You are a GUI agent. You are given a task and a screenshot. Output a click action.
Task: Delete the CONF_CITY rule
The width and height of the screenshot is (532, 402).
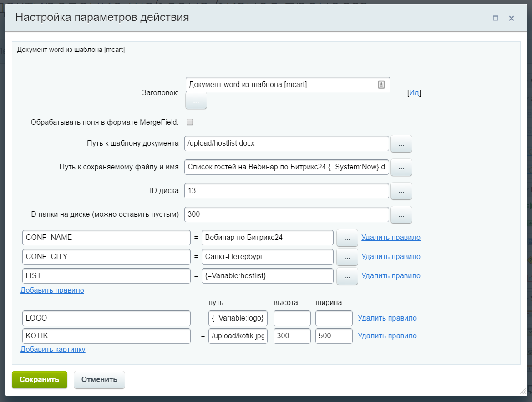click(x=390, y=257)
